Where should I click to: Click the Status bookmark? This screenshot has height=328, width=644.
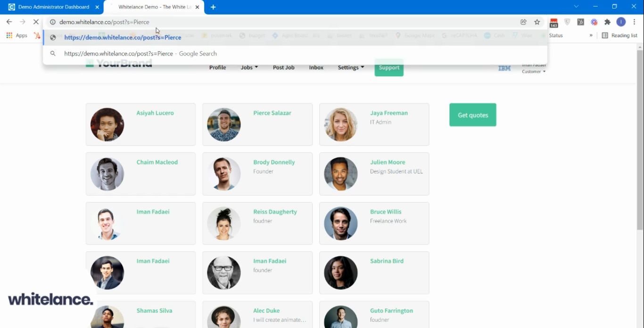(x=556, y=35)
